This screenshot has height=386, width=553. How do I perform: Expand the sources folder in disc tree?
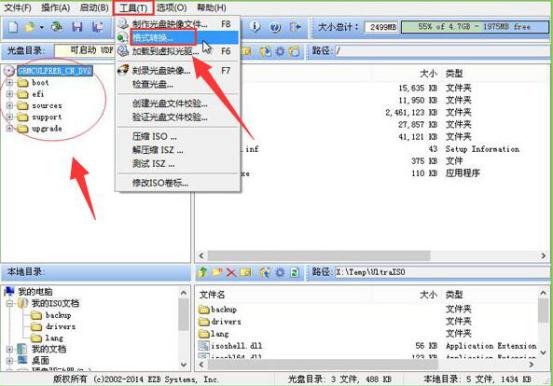click(x=10, y=105)
